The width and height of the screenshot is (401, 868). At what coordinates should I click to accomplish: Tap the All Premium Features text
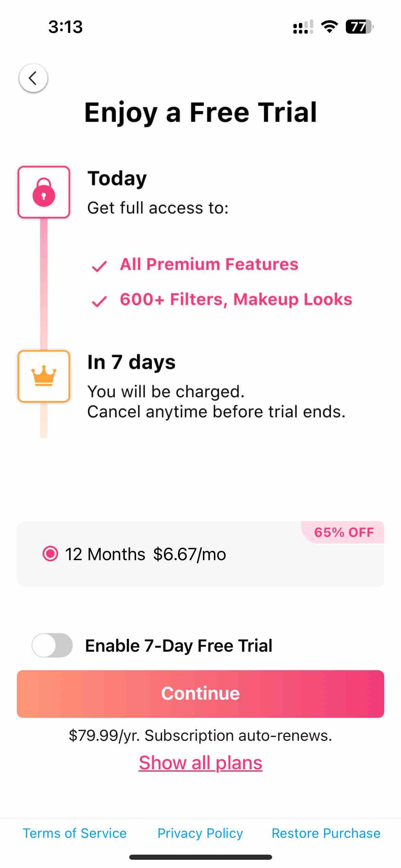pos(209,264)
